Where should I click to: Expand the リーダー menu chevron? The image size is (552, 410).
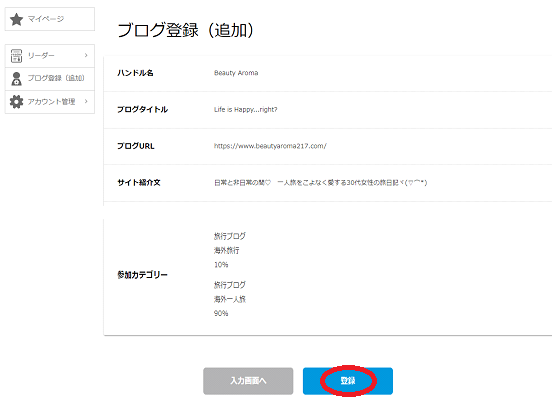tap(86, 55)
